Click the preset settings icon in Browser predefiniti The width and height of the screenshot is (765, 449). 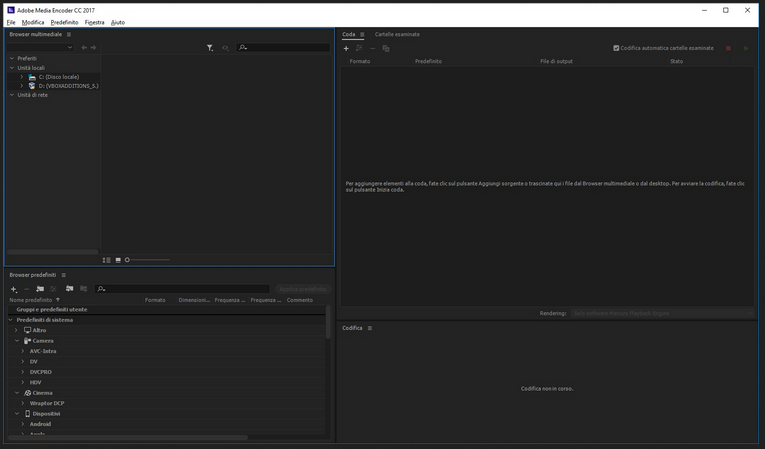pos(54,289)
